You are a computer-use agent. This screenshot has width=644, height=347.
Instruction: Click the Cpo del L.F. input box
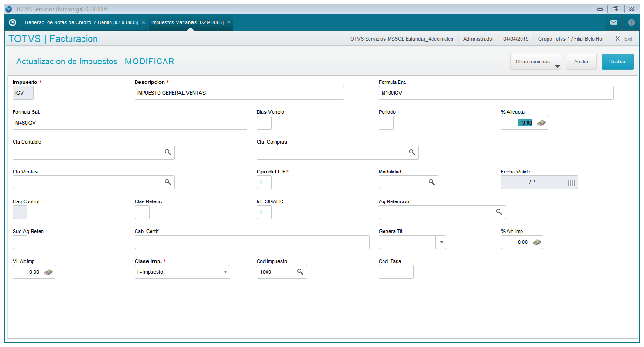(264, 182)
